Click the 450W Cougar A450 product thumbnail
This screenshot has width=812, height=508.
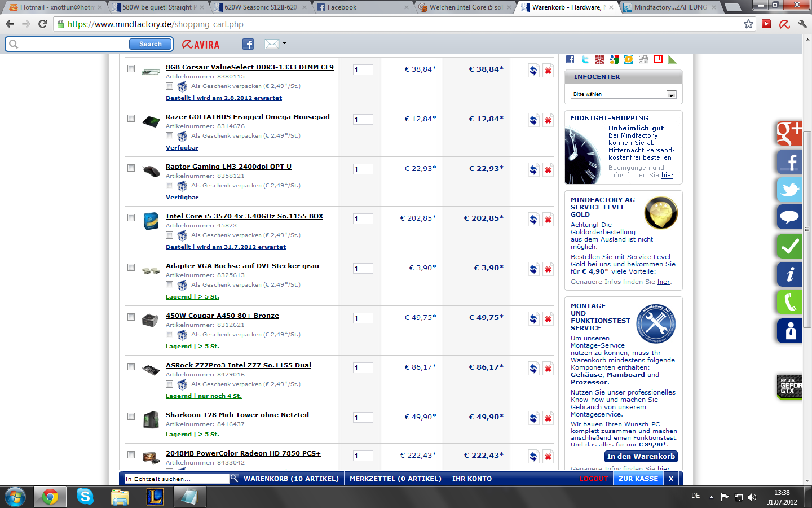coord(150,320)
